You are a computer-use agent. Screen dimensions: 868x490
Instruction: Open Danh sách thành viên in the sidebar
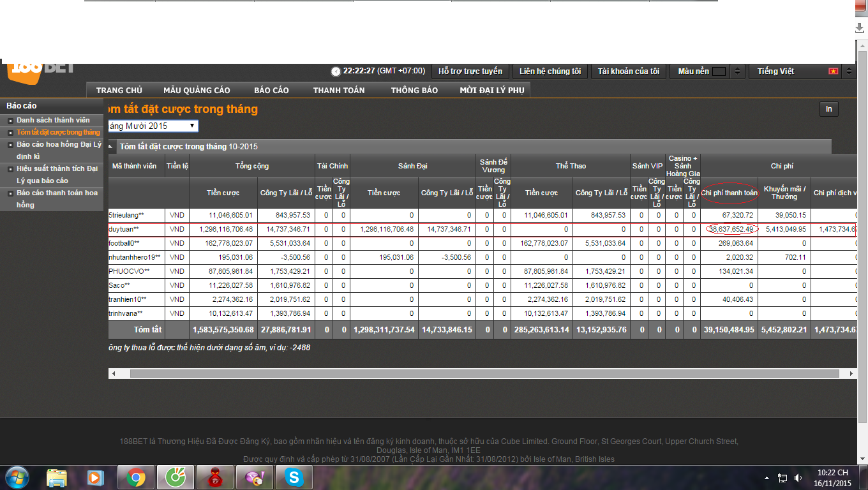click(x=53, y=120)
